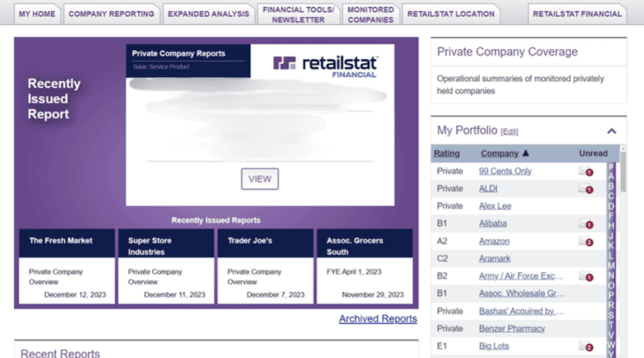The width and height of the screenshot is (644, 358).
Task: Jump to # in portfolio alphabet index
Action: tap(611, 166)
